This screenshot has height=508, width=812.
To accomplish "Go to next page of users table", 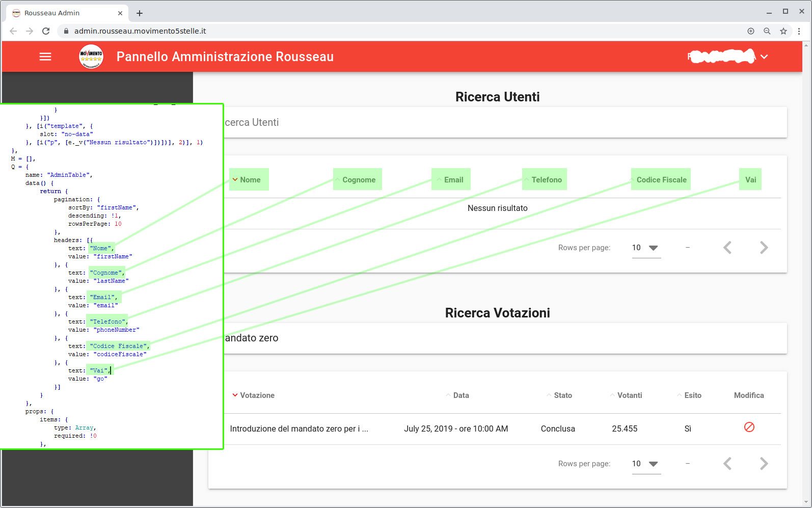I will pos(764,248).
